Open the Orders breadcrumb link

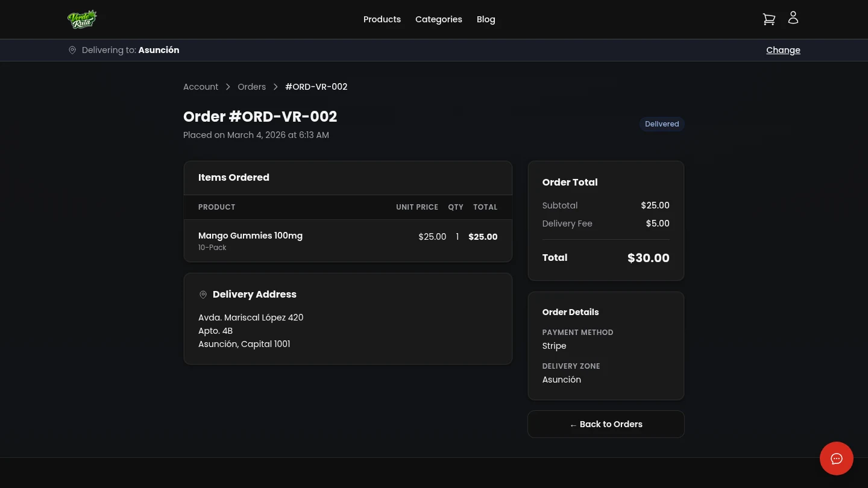tap(251, 87)
